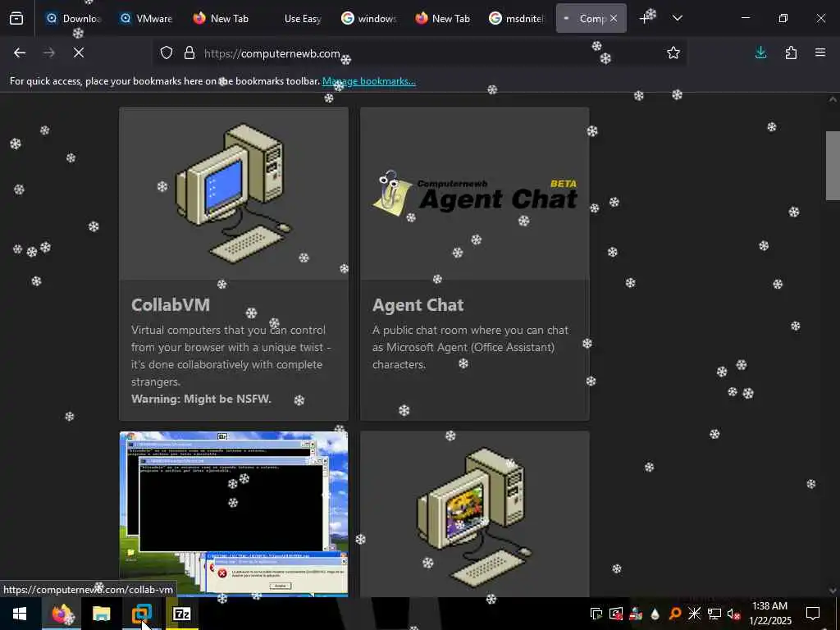Open extensions puzzle icon
840x630 pixels.
[x=791, y=52]
